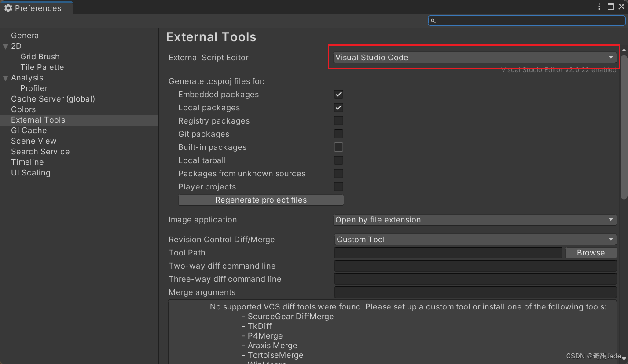The image size is (628, 364).
Task: Click the search magnifier icon
Action: click(433, 21)
